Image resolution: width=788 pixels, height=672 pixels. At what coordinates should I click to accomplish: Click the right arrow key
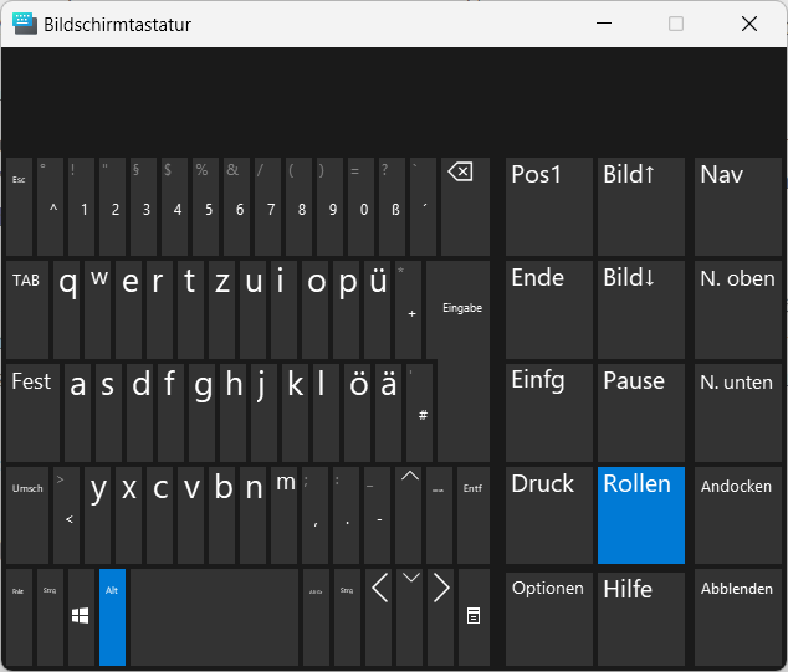[x=441, y=617]
